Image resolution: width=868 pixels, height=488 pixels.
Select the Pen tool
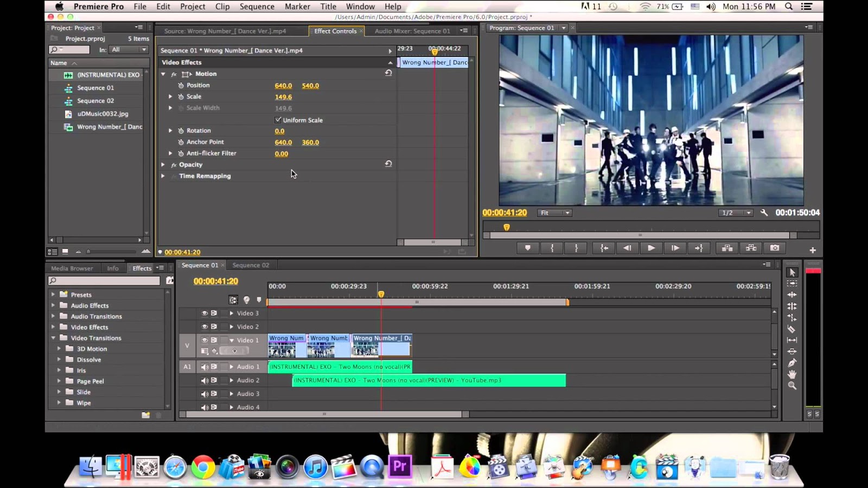coord(792,363)
